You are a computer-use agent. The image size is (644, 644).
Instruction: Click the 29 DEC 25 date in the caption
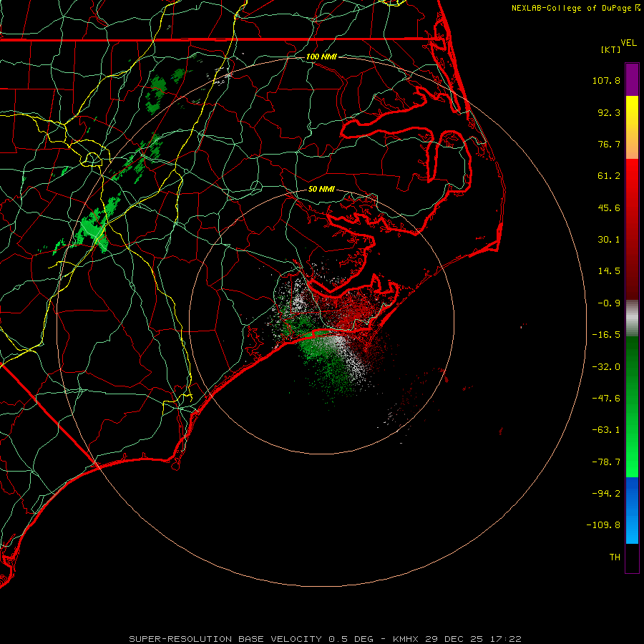pos(454,639)
